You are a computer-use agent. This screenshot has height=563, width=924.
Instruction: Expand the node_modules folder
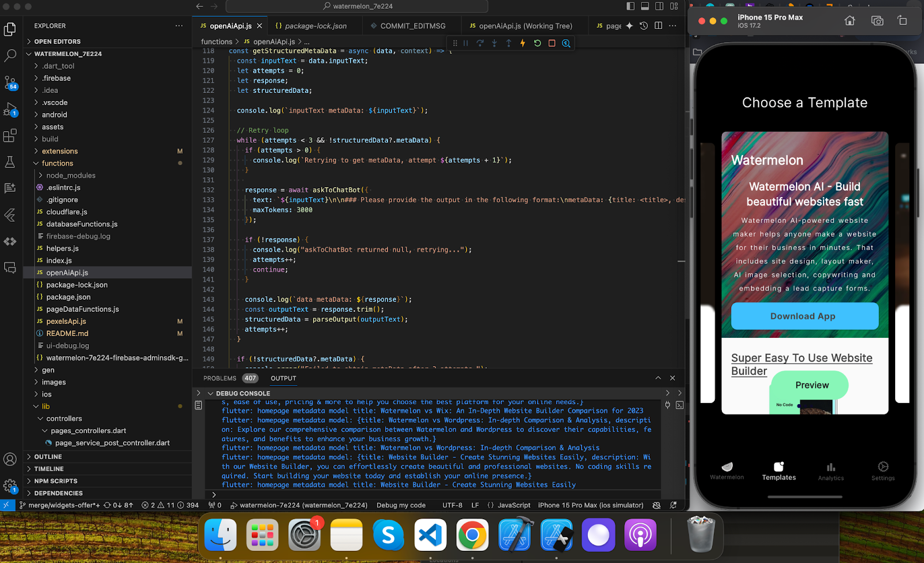point(70,176)
